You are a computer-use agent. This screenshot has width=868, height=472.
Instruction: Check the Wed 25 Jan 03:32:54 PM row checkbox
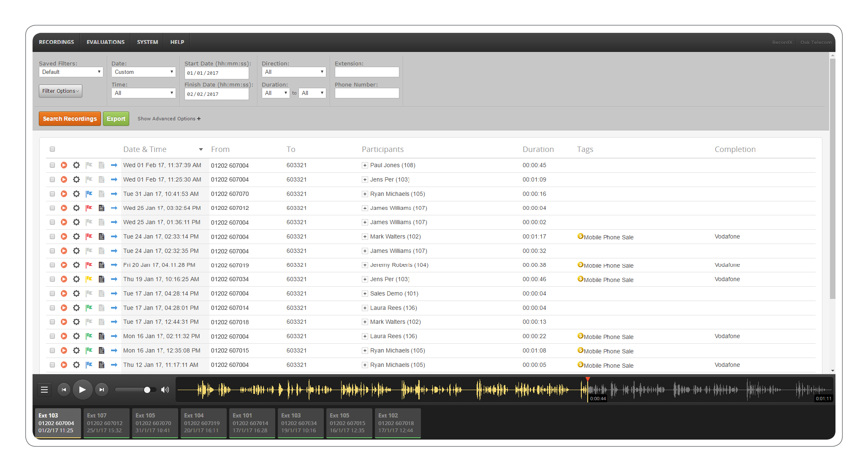[52, 208]
